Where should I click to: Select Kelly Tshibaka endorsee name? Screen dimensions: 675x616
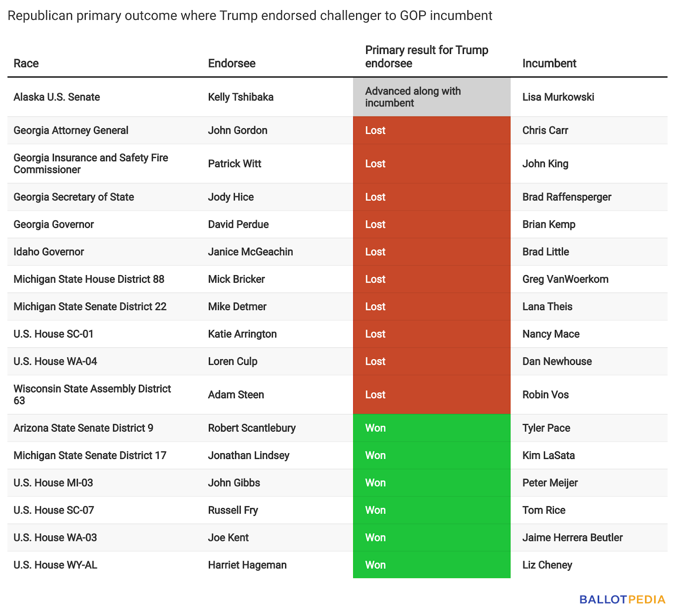(x=241, y=97)
